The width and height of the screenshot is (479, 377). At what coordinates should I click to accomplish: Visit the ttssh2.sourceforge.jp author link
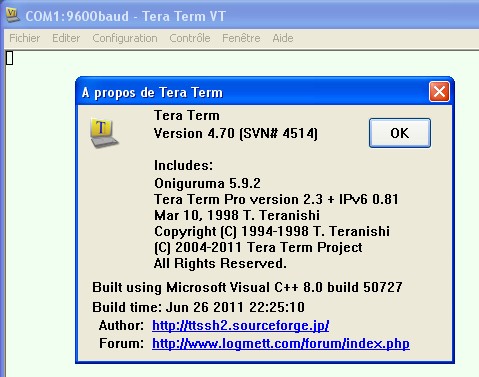point(241,325)
